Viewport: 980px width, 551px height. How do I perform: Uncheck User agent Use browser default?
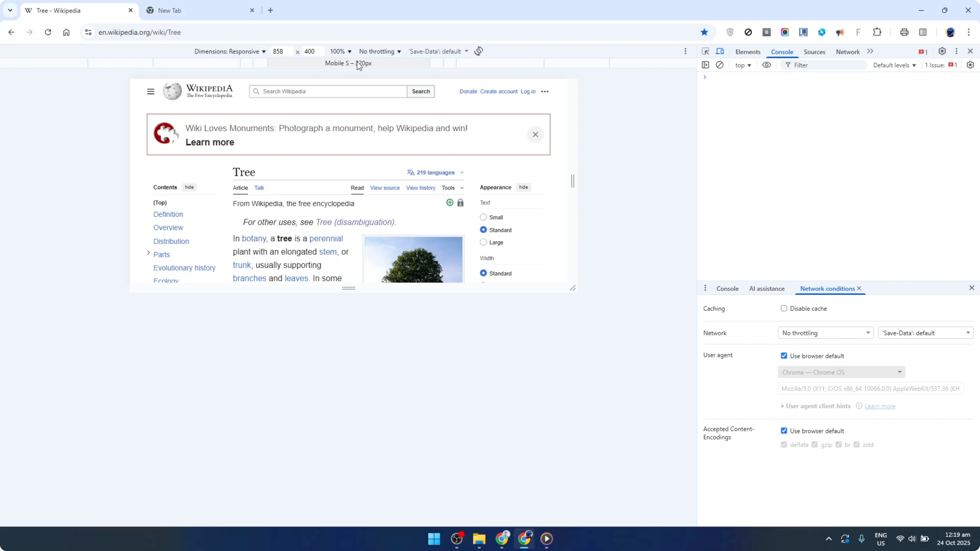click(784, 356)
